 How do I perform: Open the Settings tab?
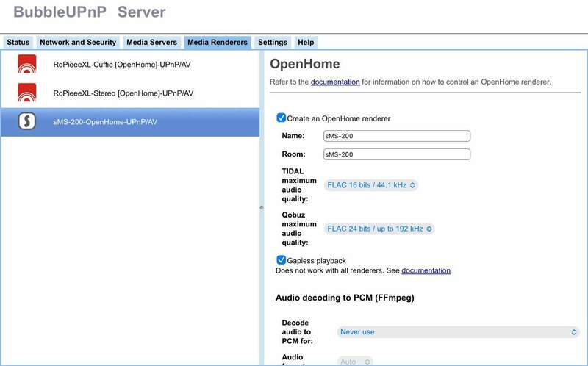272,43
